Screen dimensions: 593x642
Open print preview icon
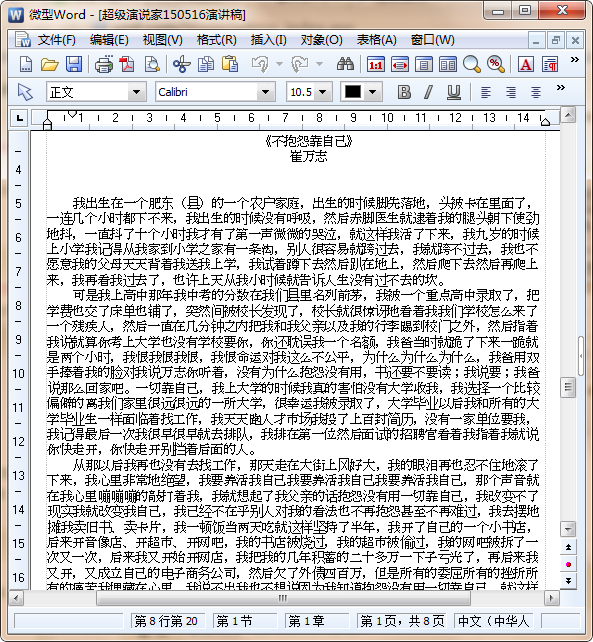152,65
